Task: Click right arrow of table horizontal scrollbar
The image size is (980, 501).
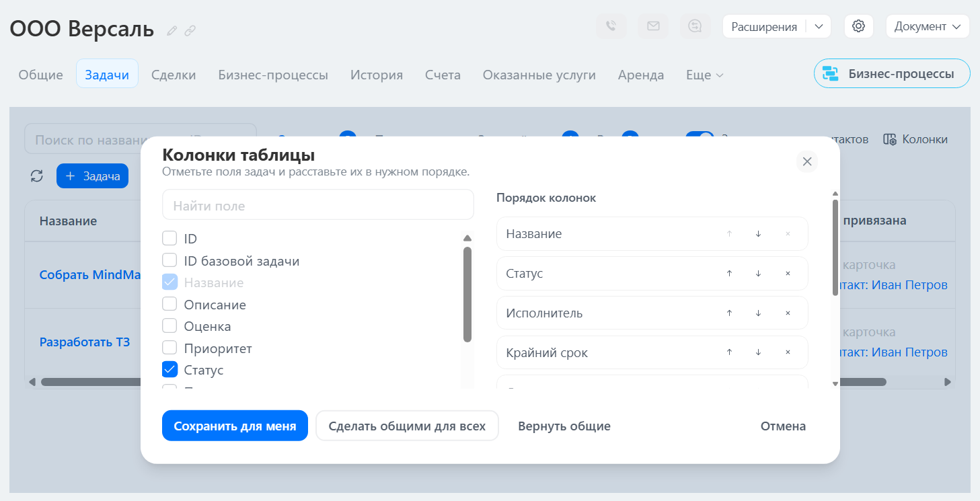Action: (948, 382)
